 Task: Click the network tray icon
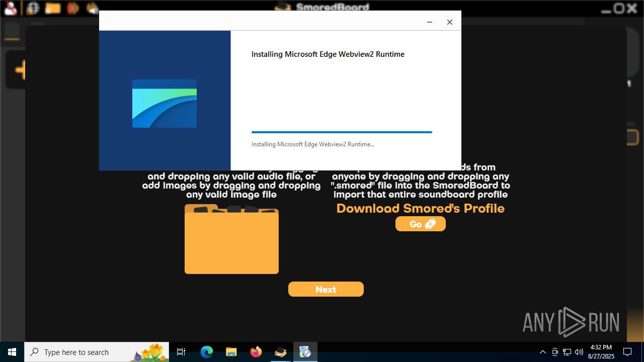[x=567, y=352]
